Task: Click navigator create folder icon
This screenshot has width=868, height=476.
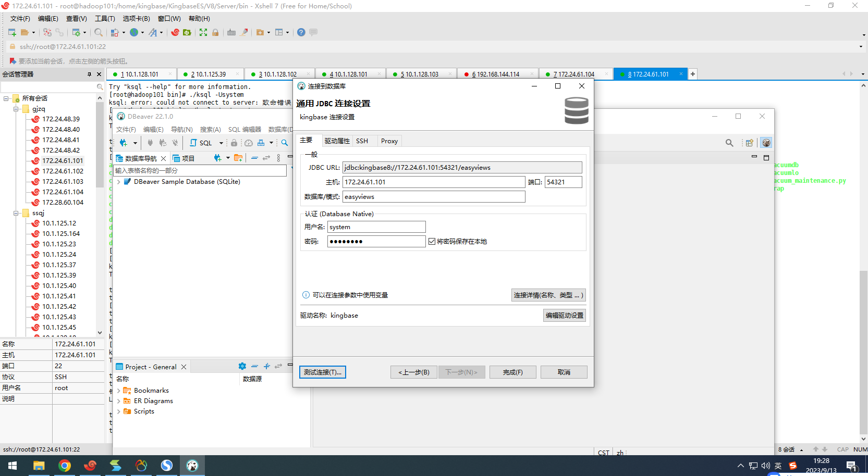Action: [x=238, y=158]
